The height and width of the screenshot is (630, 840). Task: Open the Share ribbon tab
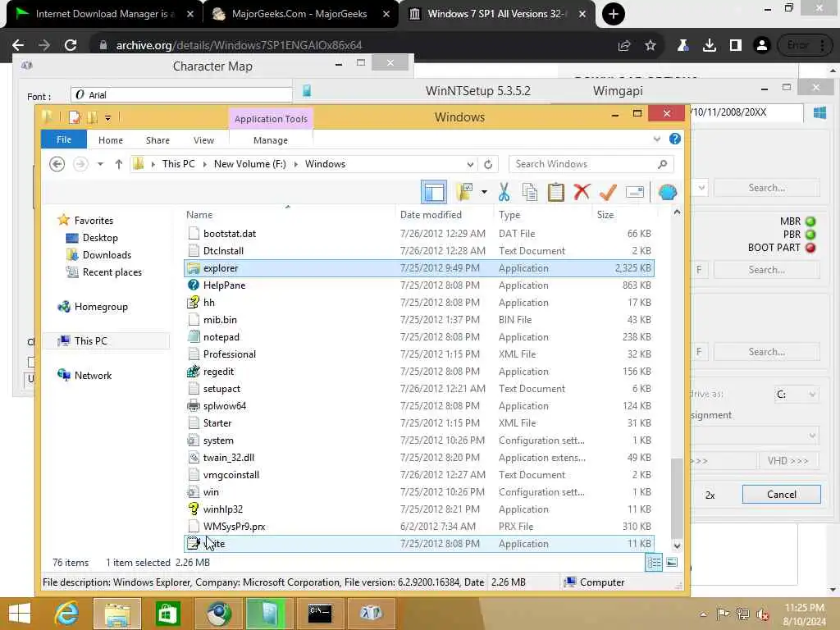157,139
